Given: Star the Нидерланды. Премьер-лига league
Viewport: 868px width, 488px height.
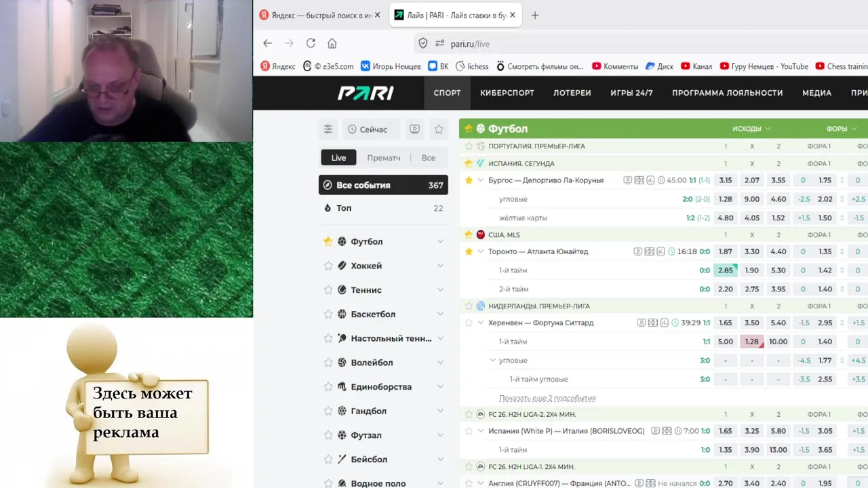Looking at the screenshot, I should click(469, 306).
